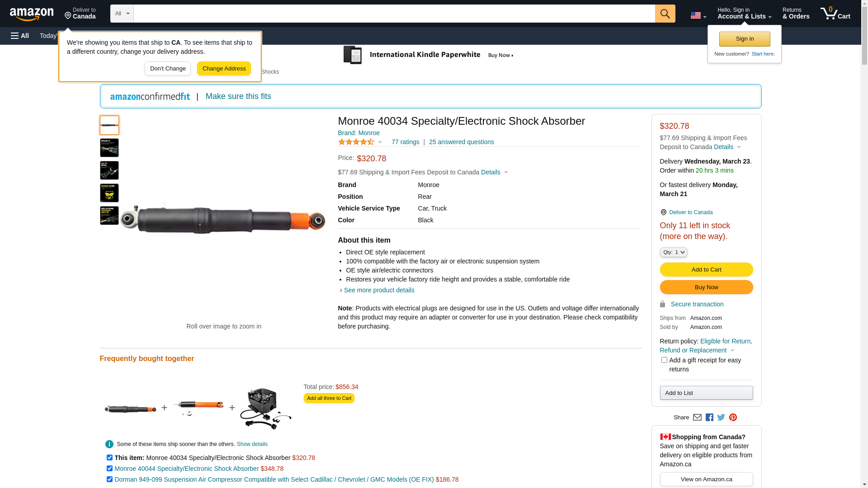Viewport: 868px width, 488px height.
Task: Click in the Amazon search field
Action: tap(394, 14)
